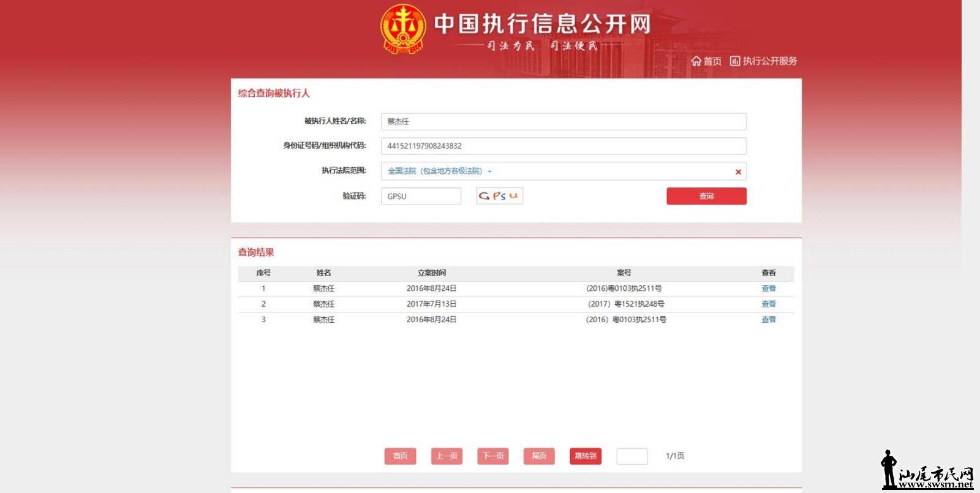
Task: Click the chart icon beside 执行公开服务
Action: click(x=735, y=61)
